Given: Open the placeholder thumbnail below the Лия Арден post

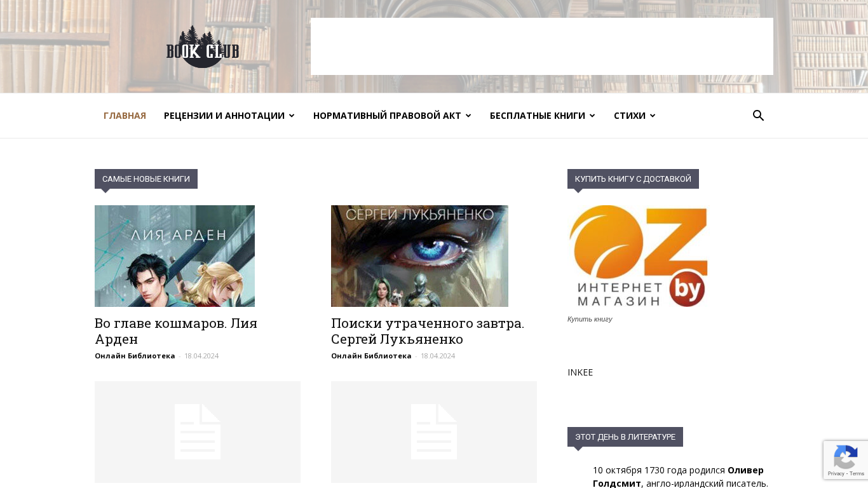Looking at the screenshot, I should (x=198, y=432).
